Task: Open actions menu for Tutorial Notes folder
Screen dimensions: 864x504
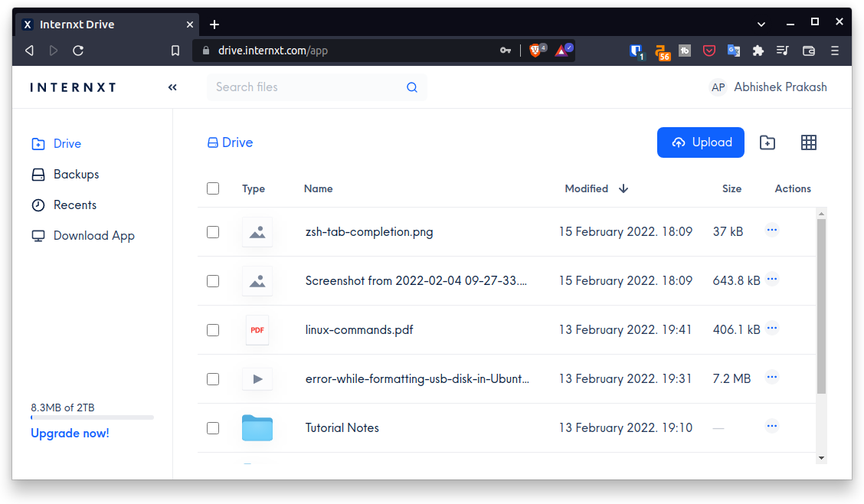Action: [772, 426]
